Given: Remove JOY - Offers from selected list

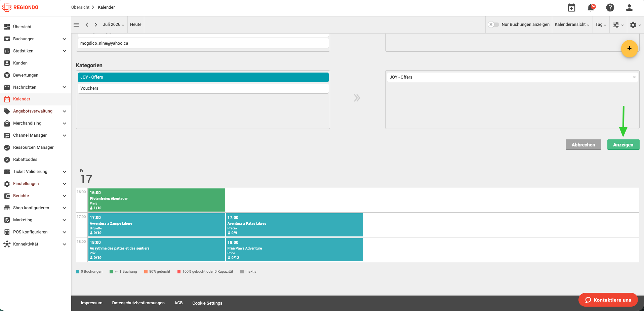Looking at the screenshot, I should pos(634,77).
